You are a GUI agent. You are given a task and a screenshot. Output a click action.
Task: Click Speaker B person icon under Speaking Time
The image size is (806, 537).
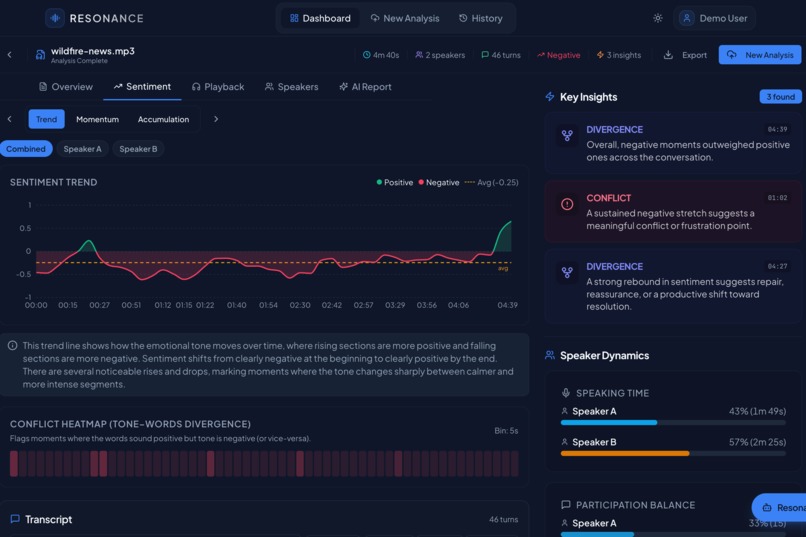coord(564,442)
